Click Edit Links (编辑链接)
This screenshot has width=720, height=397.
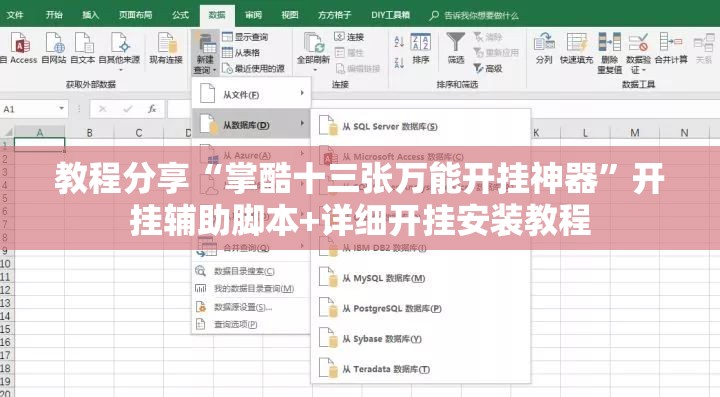(358, 68)
